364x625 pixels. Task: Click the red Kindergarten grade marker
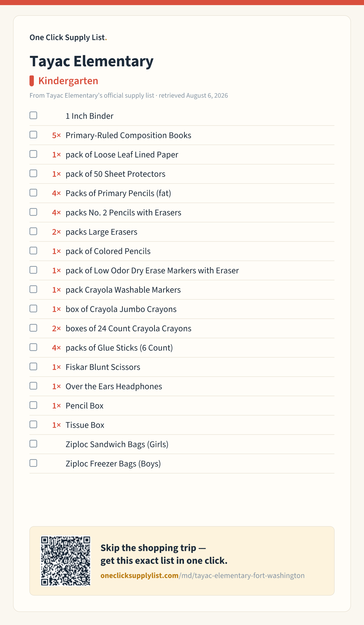tap(32, 81)
